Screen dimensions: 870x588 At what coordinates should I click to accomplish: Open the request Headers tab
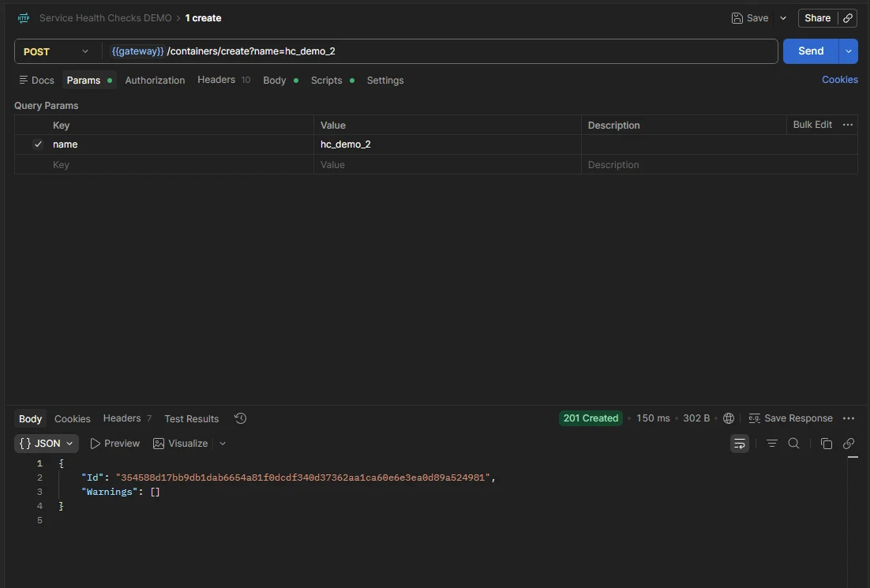coord(223,80)
